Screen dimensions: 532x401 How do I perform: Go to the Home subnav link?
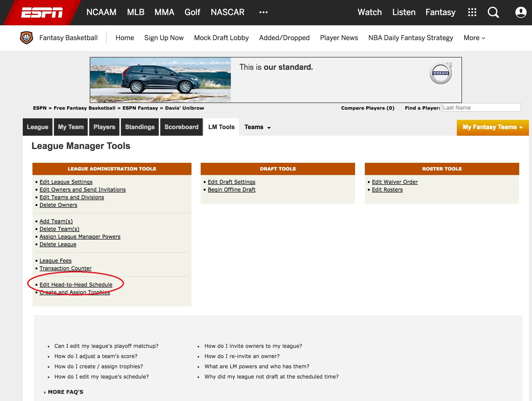pos(125,38)
